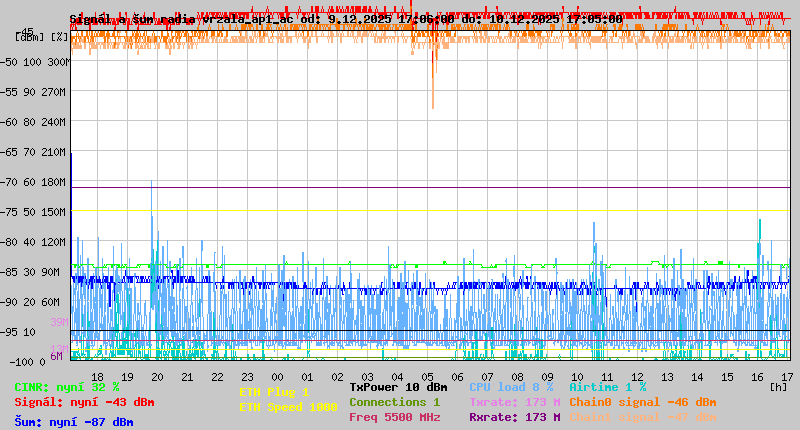Image resolution: width=800 pixels, height=430 pixels.
Task: Click the '-60 80 240M' axis label
Action: pos(33,122)
